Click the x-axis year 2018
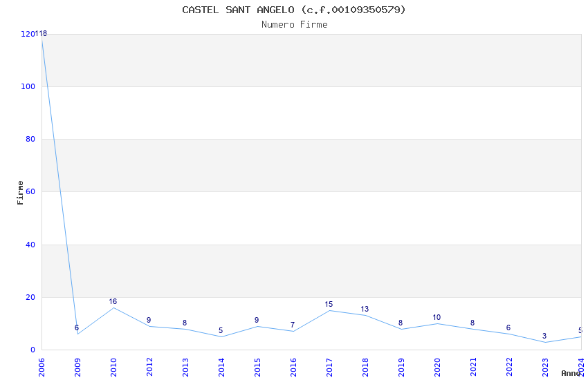 [366, 367]
